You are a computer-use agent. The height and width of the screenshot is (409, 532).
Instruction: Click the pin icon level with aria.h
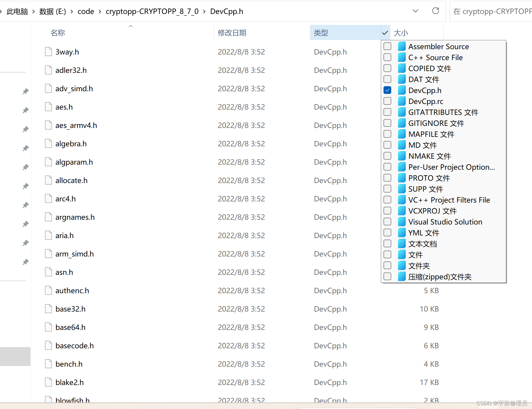click(x=26, y=243)
